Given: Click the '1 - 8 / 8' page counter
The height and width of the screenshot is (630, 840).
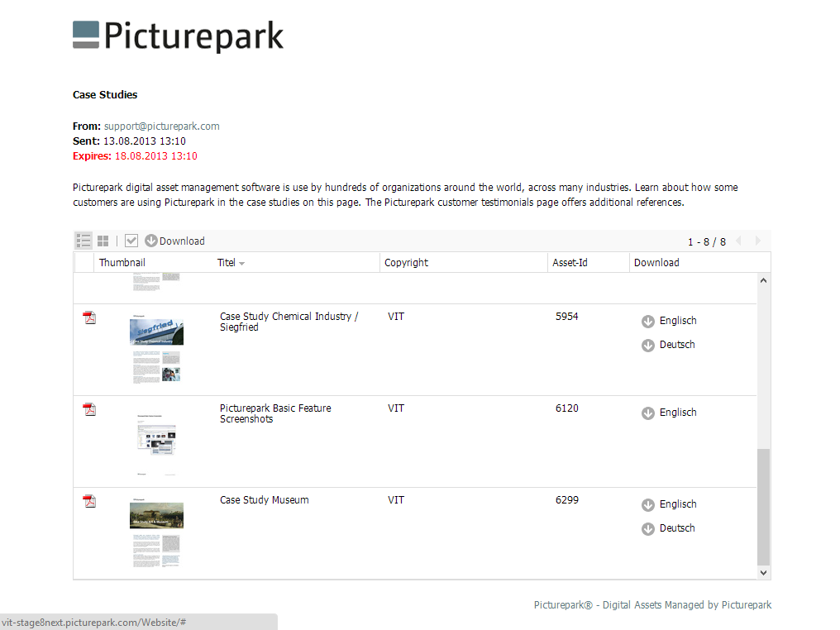Looking at the screenshot, I should (707, 241).
